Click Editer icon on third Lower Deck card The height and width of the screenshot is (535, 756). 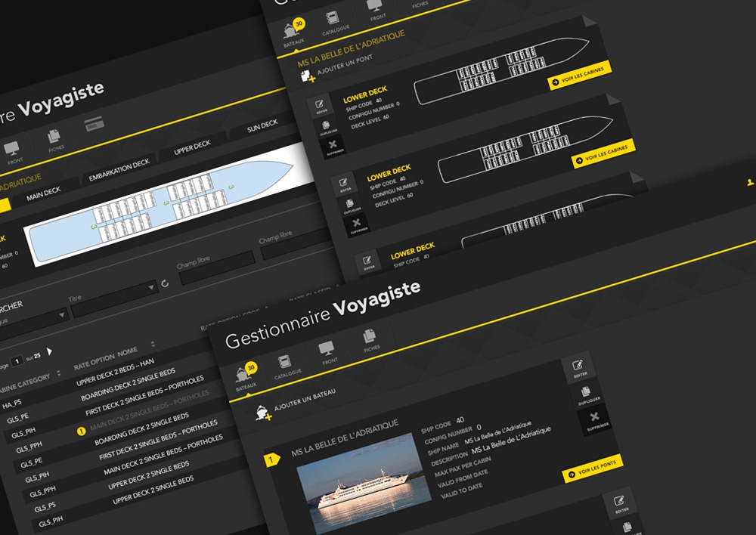click(x=367, y=261)
